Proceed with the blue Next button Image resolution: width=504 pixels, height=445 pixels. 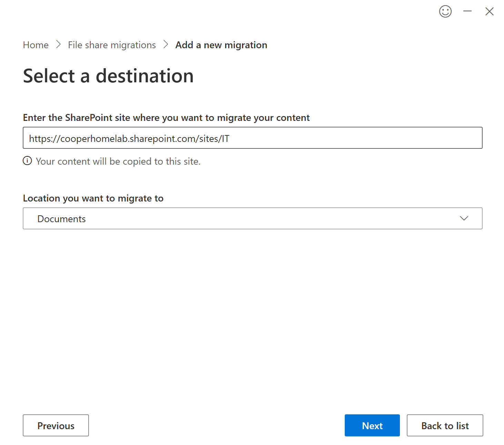click(372, 425)
